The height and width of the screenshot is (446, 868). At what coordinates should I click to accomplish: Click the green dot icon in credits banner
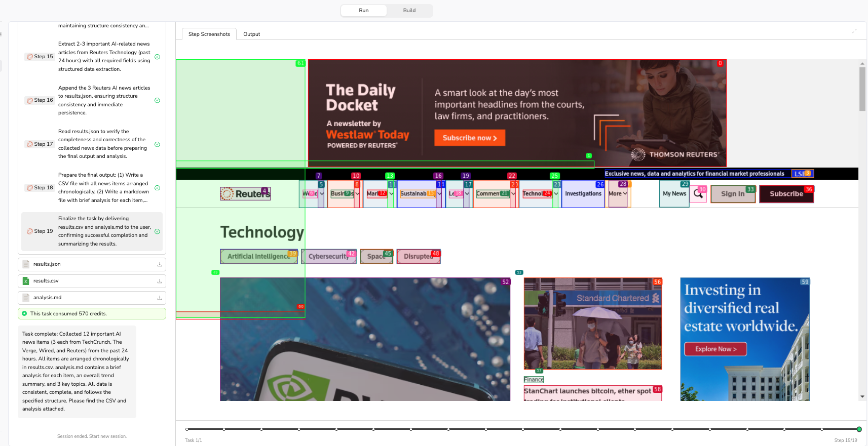tap(24, 313)
